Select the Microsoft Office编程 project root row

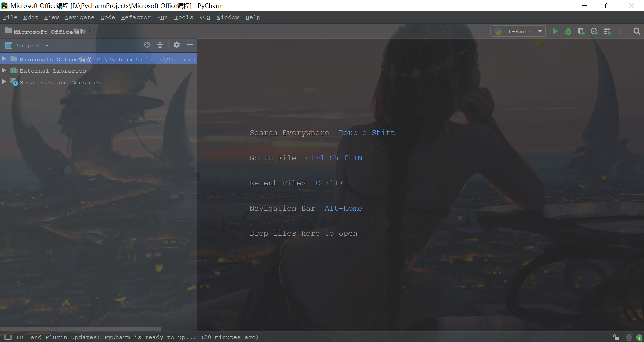tap(98, 59)
